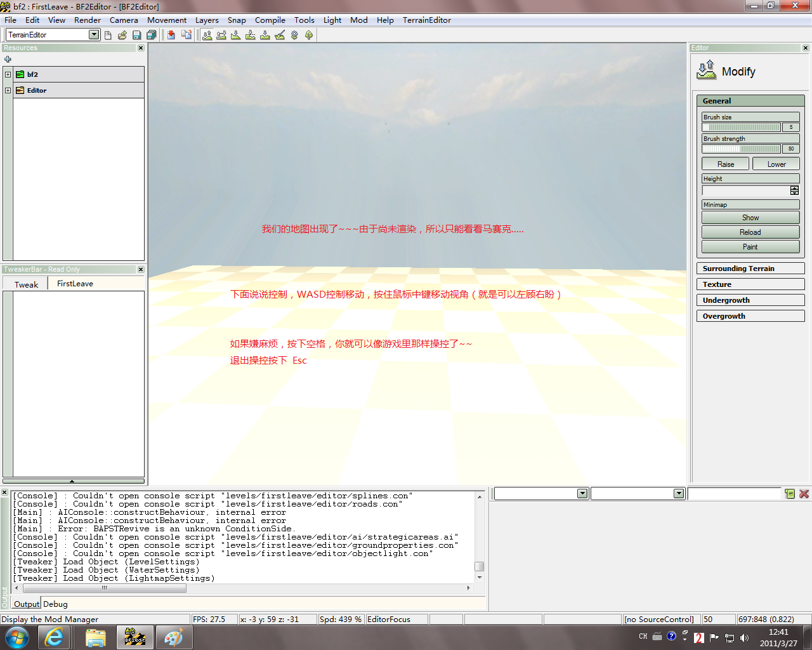Select the tree-shaped overgrowth tool icon
The height and width of the screenshot is (650, 812).
309,35
